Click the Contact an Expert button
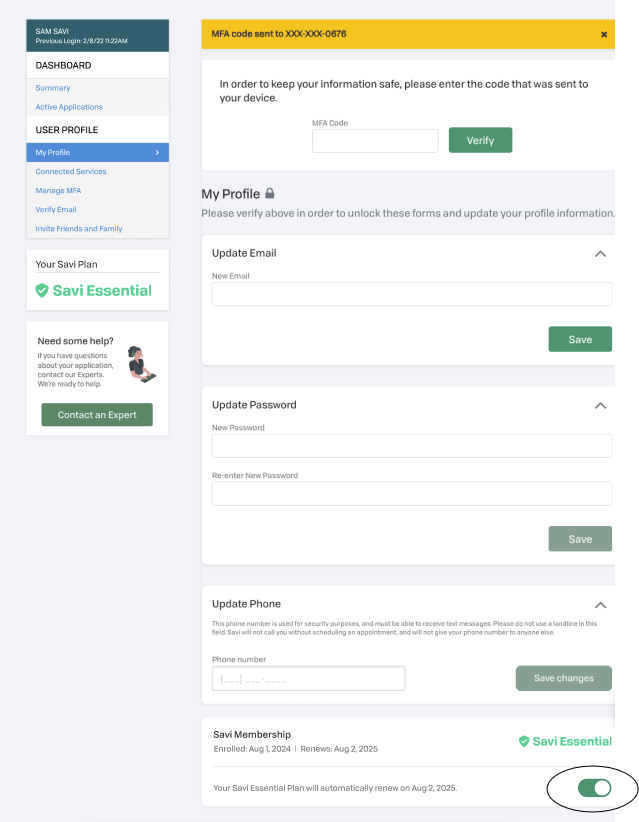This screenshot has width=639, height=822. coord(97,415)
